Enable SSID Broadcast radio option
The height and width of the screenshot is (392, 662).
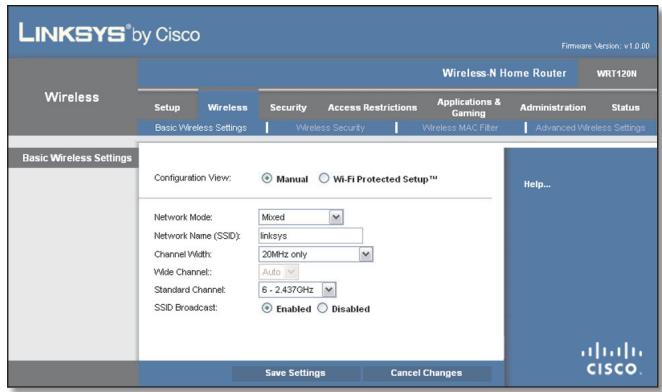[267, 308]
